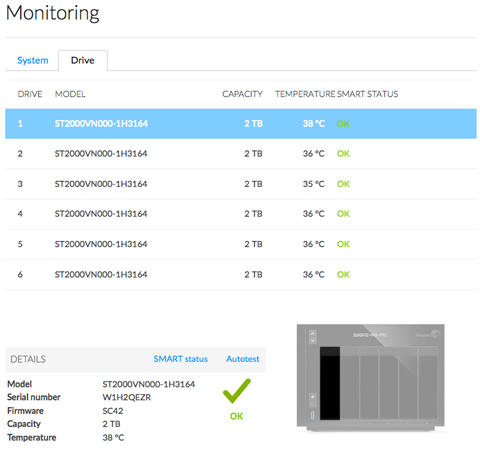This screenshot has width=480, height=449.
Task: Select drive 3 row at 35 °C
Action: (x=241, y=184)
